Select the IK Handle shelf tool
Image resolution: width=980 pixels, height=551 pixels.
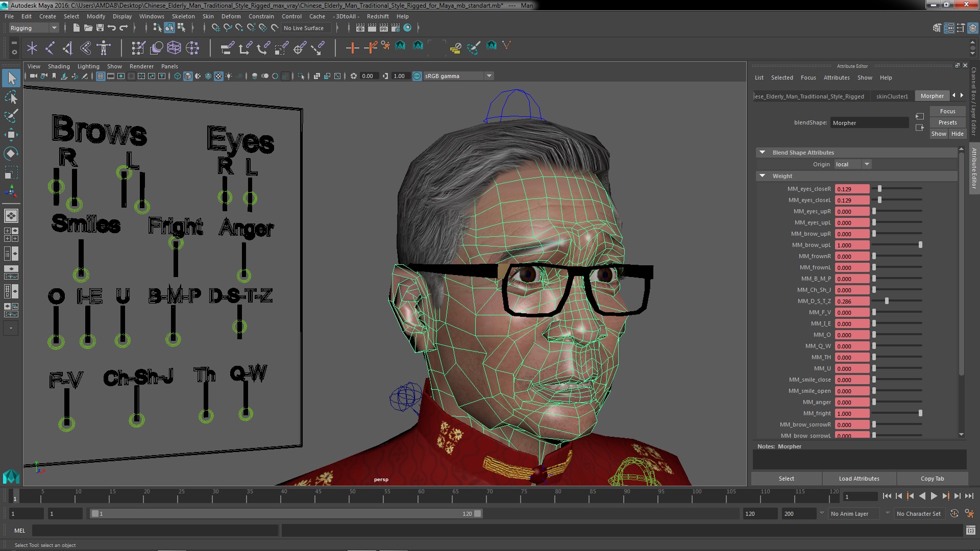(x=68, y=48)
